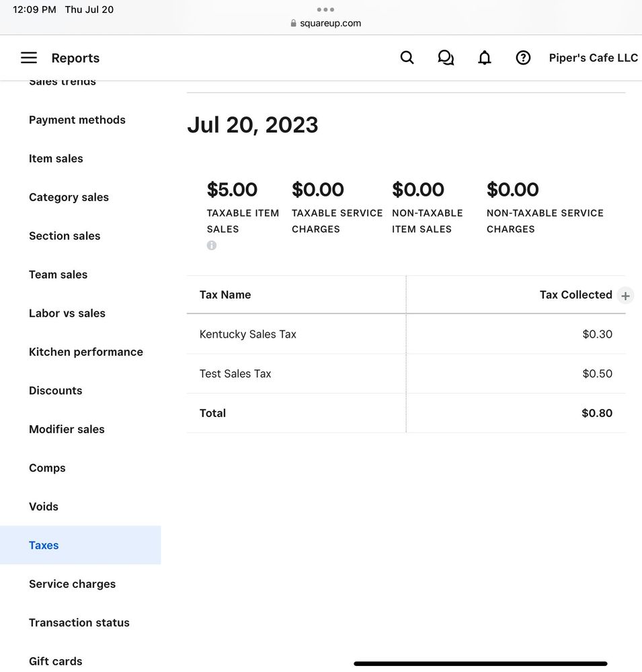The image size is (642, 672).
Task: Tap the squareup.com address bar
Action: pos(326,24)
